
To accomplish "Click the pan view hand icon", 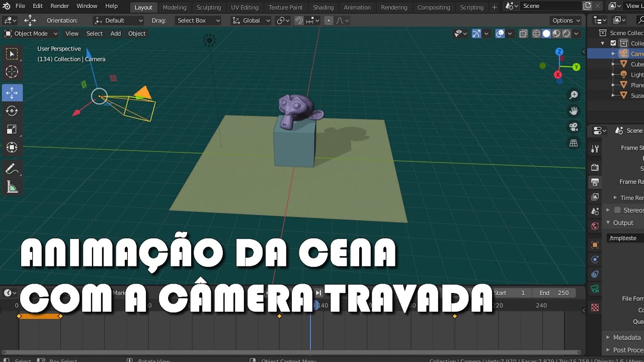I will coord(574,111).
